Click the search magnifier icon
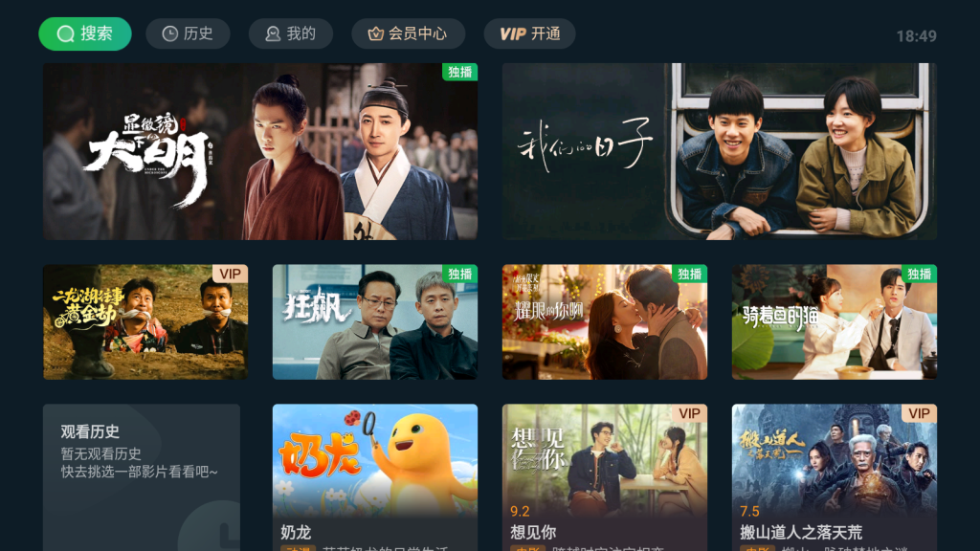This screenshot has height=551, width=980. (66, 33)
